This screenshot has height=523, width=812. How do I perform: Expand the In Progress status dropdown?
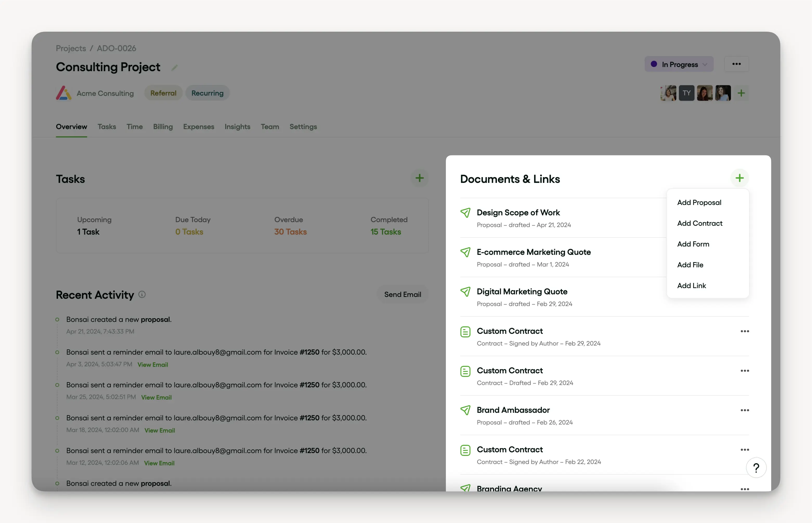coord(679,64)
